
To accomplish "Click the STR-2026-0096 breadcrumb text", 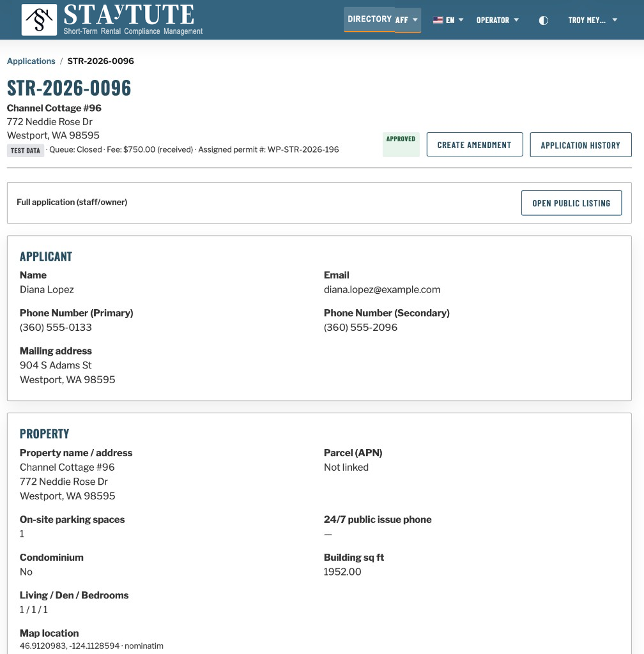I will (100, 61).
